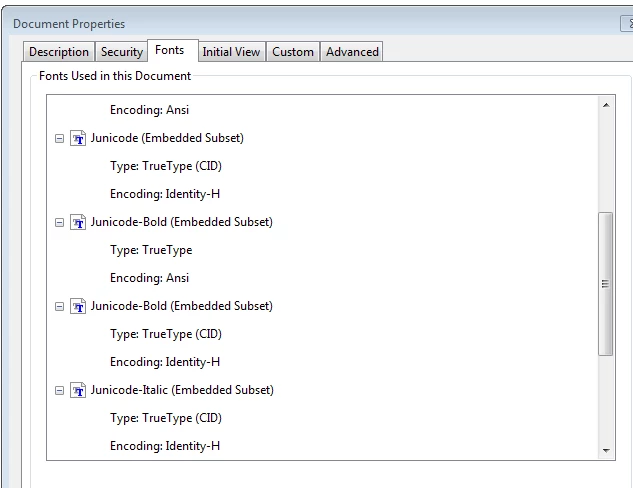Click the Junicode-Bold Identity-H font icon

click(x=78, y=306)
